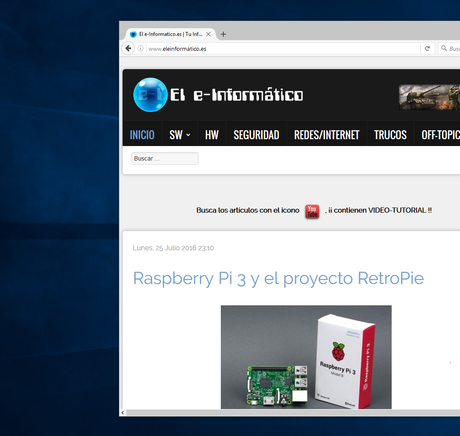The image size is (460, 436).
Task: Click the www.eleinformatico.es address bar
Action: tap(283, 49)
